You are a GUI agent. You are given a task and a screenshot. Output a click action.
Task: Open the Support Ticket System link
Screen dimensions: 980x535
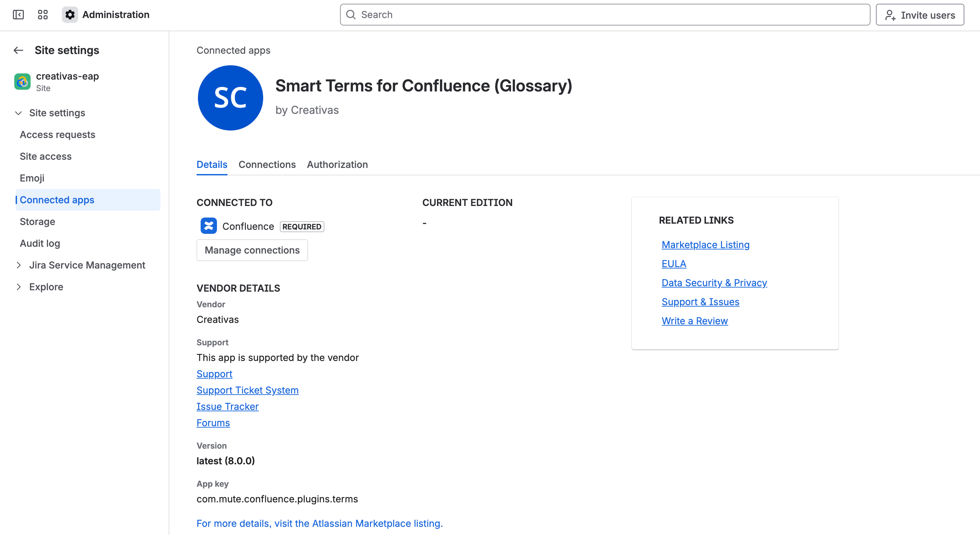(x=247, y=390)
